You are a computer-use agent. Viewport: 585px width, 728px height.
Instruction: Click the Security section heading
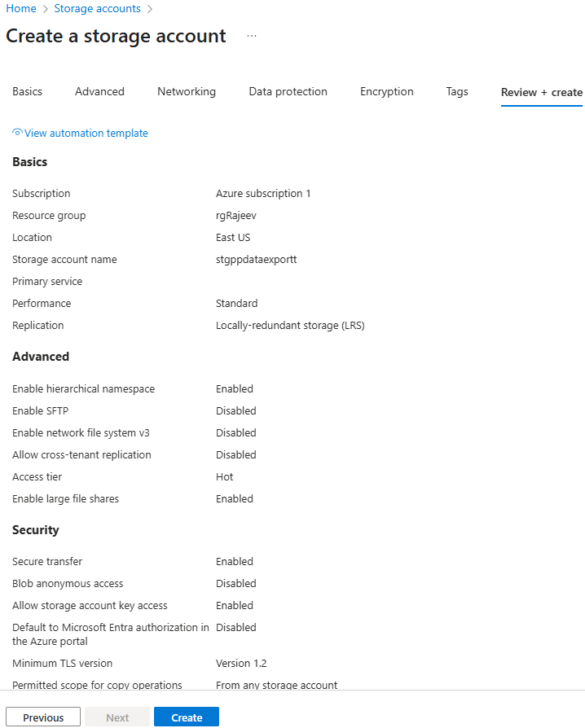[36, 530]
